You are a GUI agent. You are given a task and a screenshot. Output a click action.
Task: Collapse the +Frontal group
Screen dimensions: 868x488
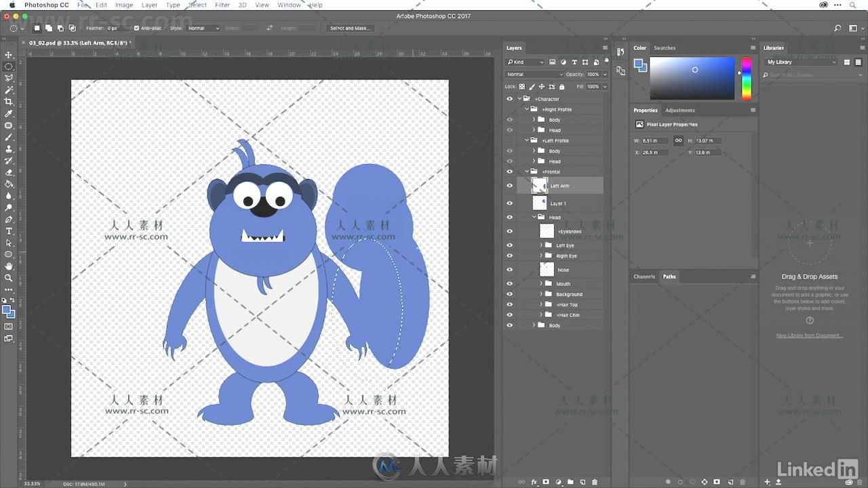[x=527, y=171]
